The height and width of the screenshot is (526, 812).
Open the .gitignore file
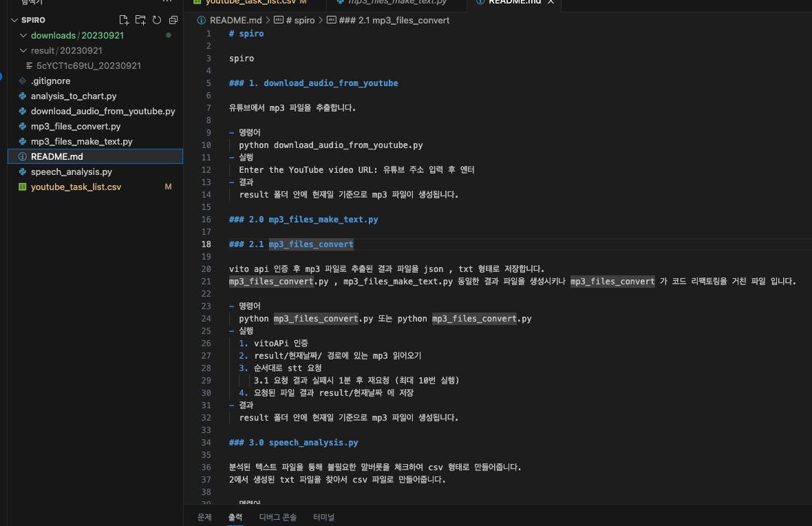[x=95, y=81]
